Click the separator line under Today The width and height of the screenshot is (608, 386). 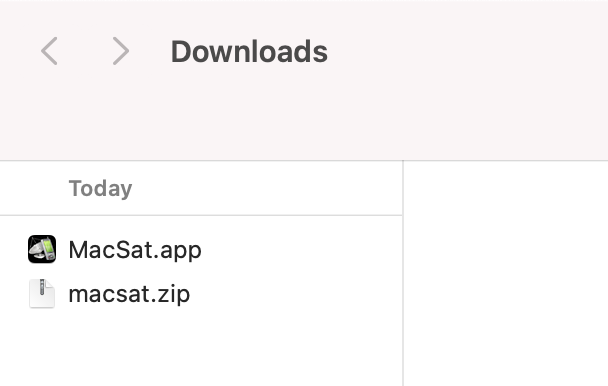coord(201,215)
